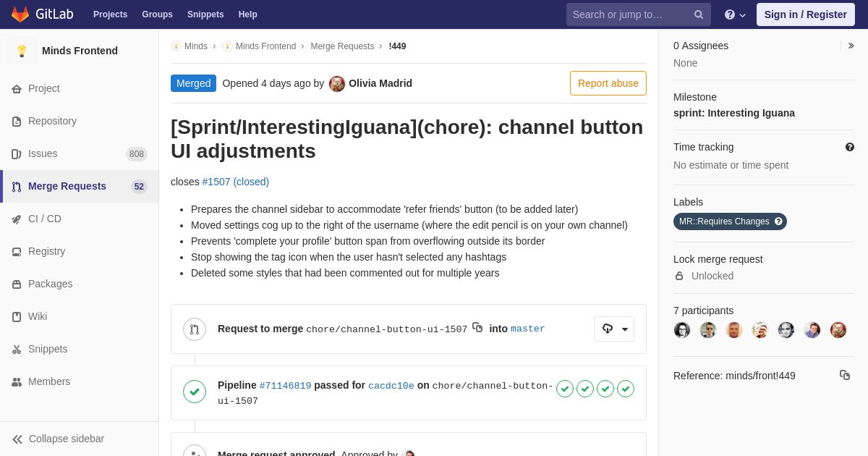Open CI / CD in the sidebar

[x=45, y=219]
